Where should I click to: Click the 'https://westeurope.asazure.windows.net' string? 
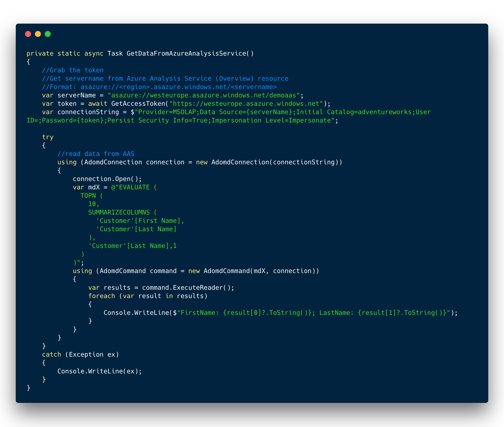pyautogui.click(x=246, y=104)
